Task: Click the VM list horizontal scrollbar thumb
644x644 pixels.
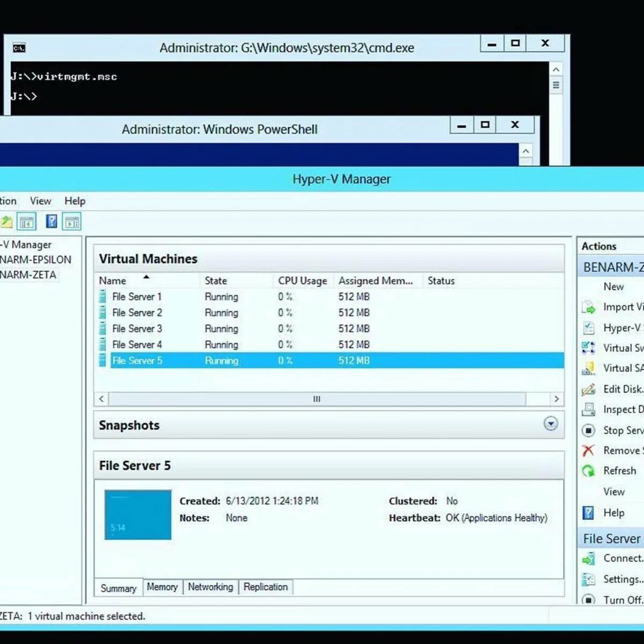Action: pos(317,399)
